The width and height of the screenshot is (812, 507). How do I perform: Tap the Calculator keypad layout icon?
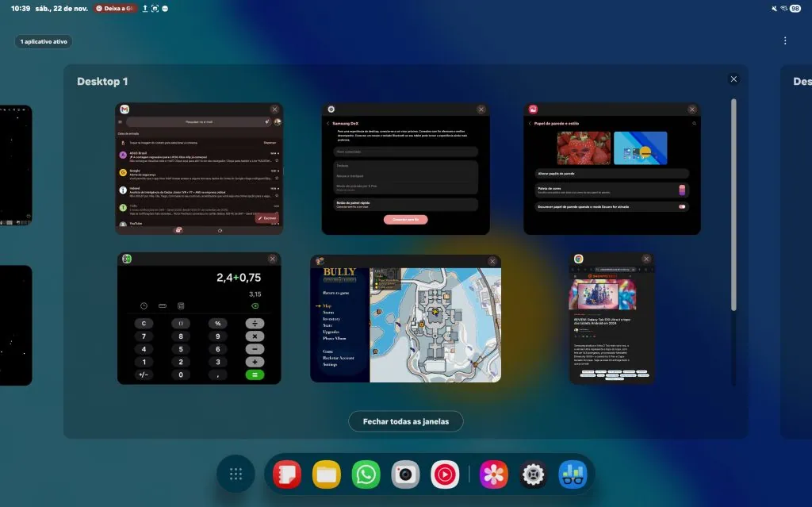180,305
